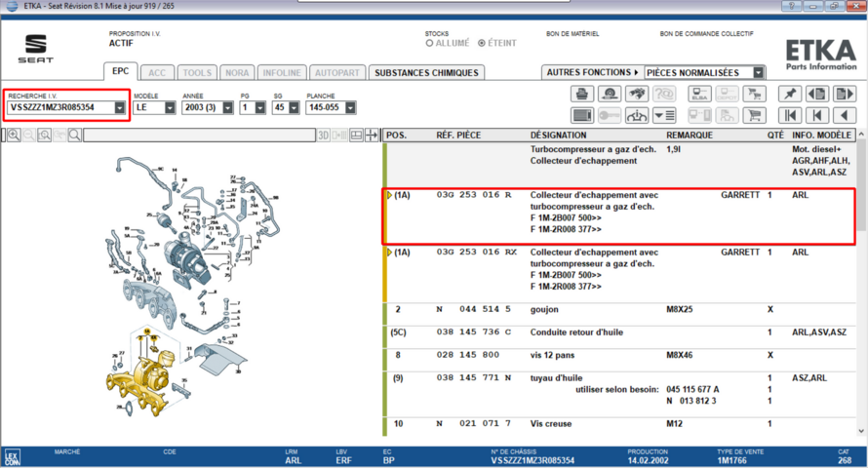Open the SG 45 dropdown
868x468 pixels.
[x=294, y=108]
